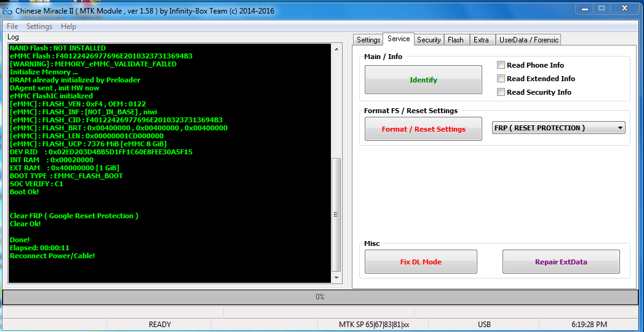Click 'MEMORY_eMMC_VALIDATE_FAILED' warning line

(93, 63)
